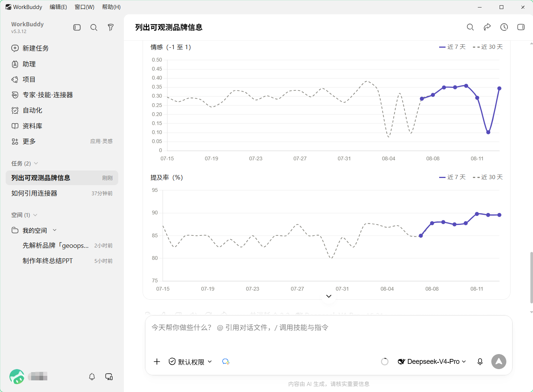Click the send arrow button

click(499, 362)
